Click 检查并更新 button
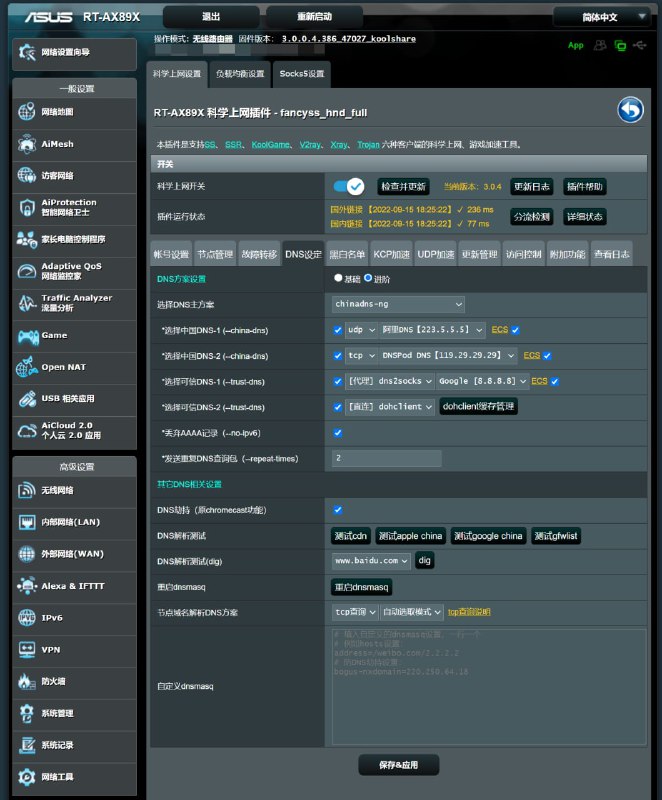The height and width of the screenshot is (800, 662). coord(403,187)
